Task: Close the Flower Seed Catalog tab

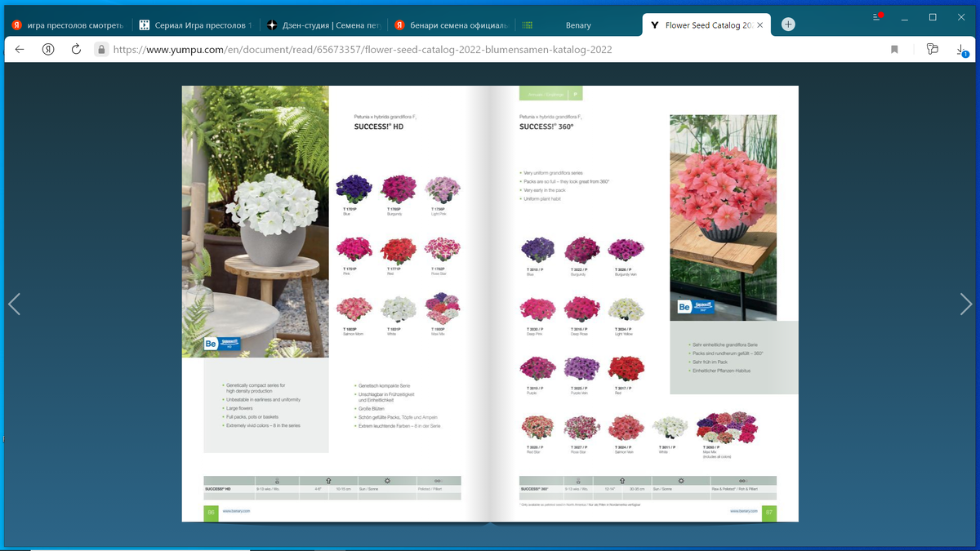Action: 760,25
